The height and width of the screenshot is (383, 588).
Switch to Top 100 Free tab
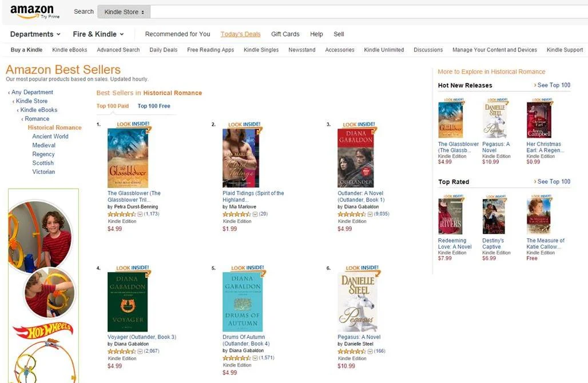pos(154,106)
